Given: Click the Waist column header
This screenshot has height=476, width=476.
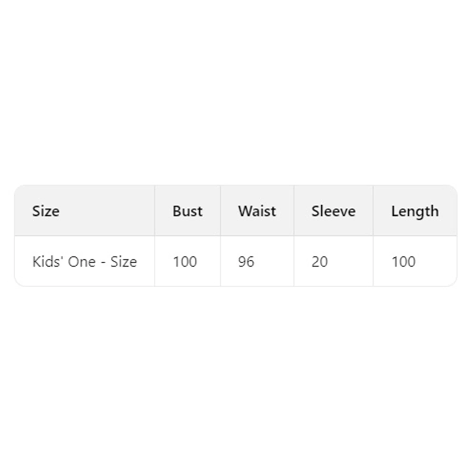Looking at the screenshot, I should [257, 211].
